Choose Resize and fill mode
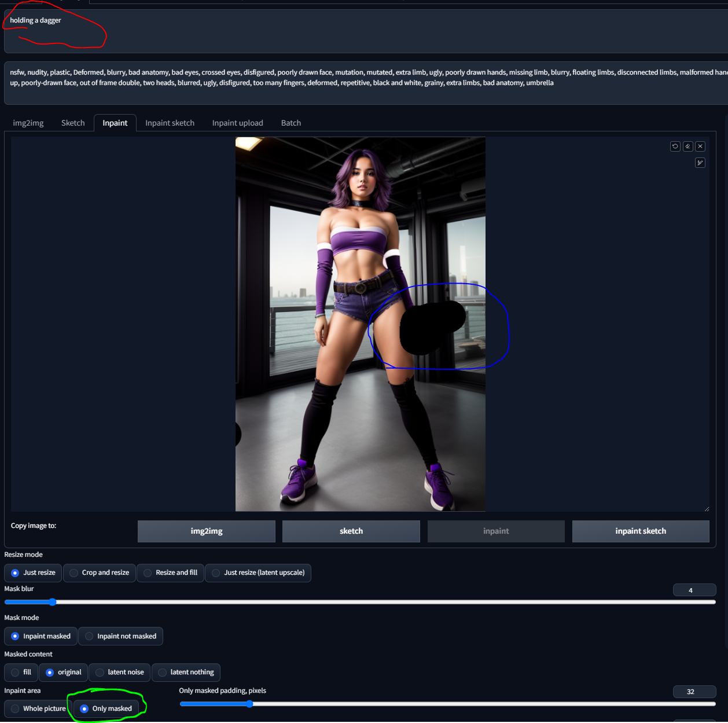This screenshot has height=723, width=728. point(170,572)
